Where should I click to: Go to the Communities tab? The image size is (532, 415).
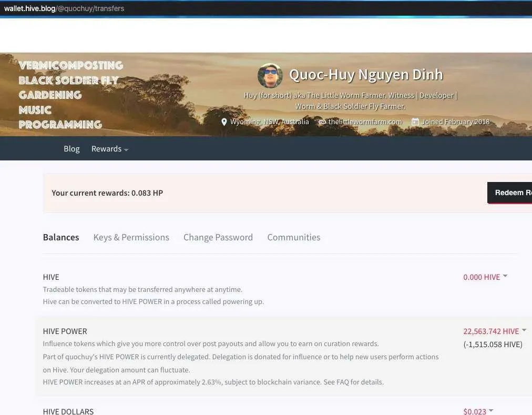coord(294,237)
